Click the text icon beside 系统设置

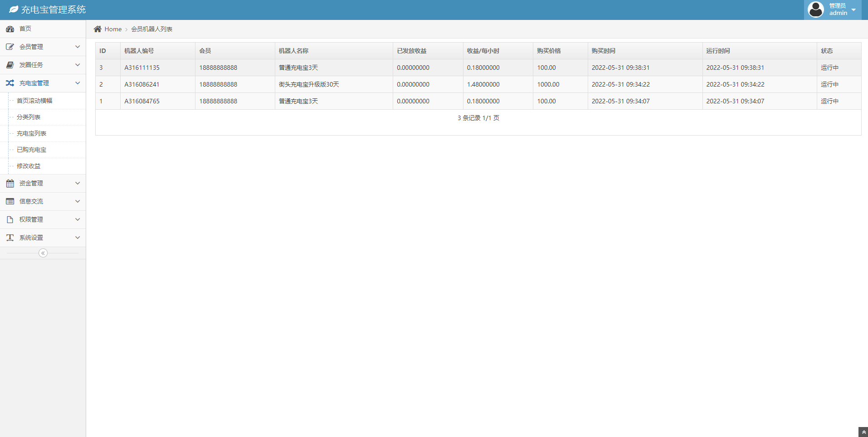pyautogui.click(x=10, y=238)
